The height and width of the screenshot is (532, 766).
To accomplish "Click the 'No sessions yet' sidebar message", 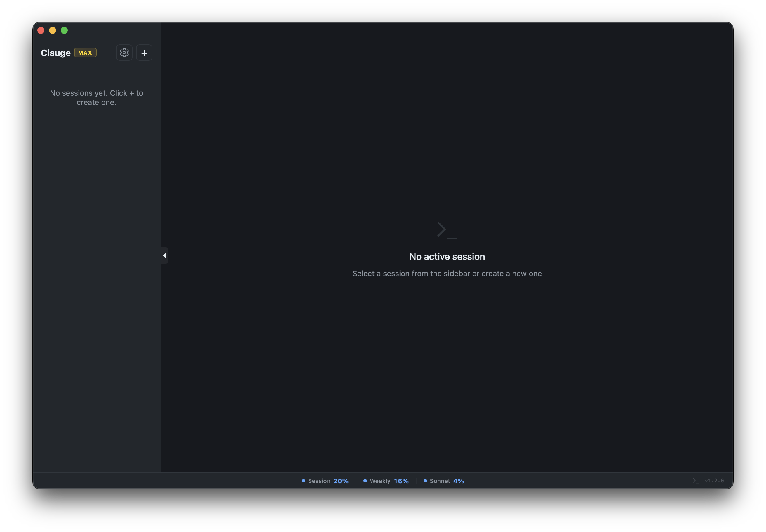I will click(x=96, y=98).
